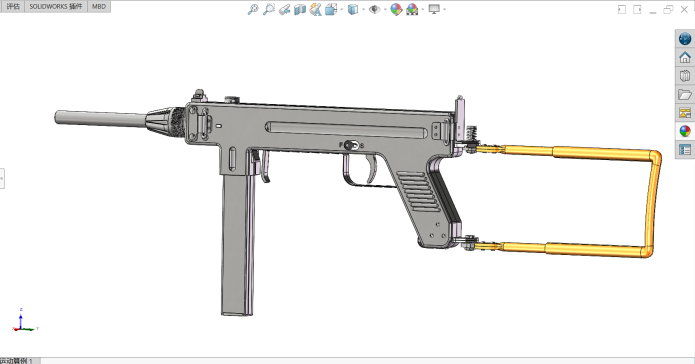Go back to the Previous View
695x364 pixels.
284,9
